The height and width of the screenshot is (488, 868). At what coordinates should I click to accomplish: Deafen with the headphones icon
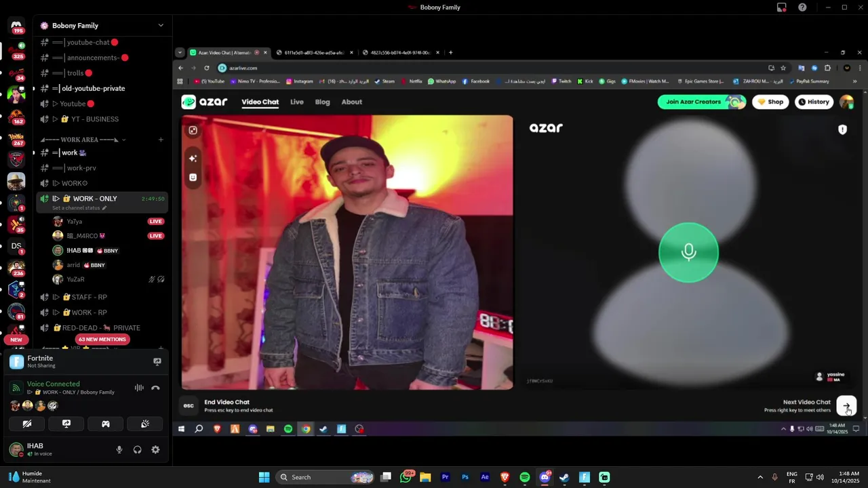click(x=137, y=449)
